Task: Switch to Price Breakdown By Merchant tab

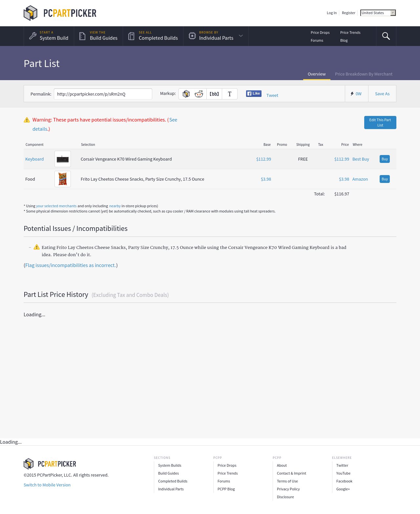Action: click(364, 74)
